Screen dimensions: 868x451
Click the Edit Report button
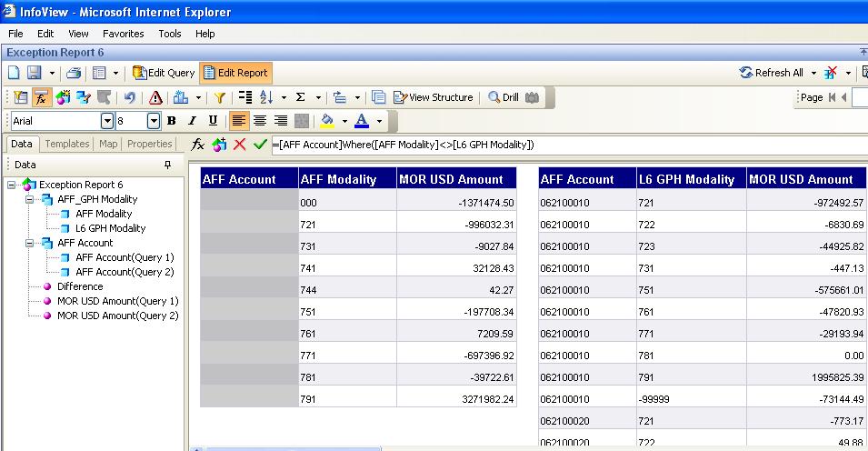click(235, 73)
